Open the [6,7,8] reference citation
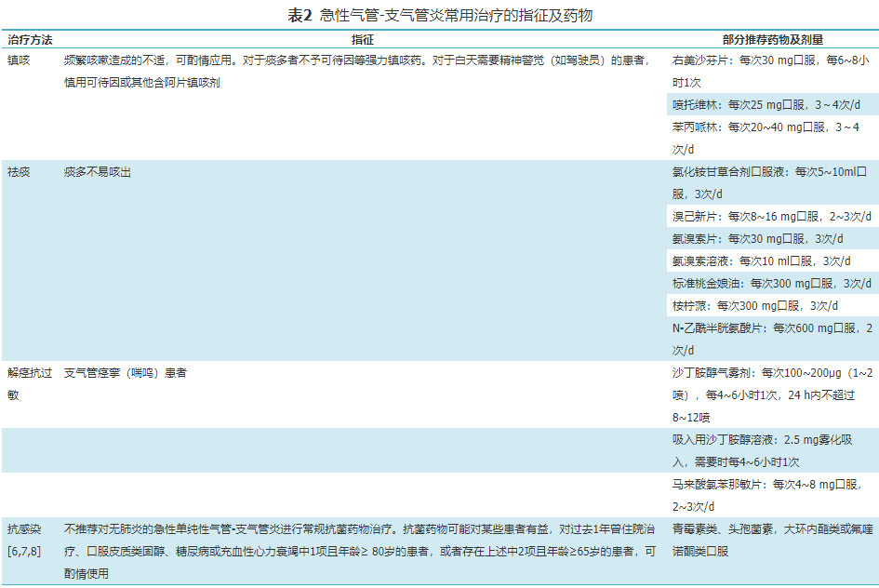This screenshot has width=879, height=588. point(24,551)
